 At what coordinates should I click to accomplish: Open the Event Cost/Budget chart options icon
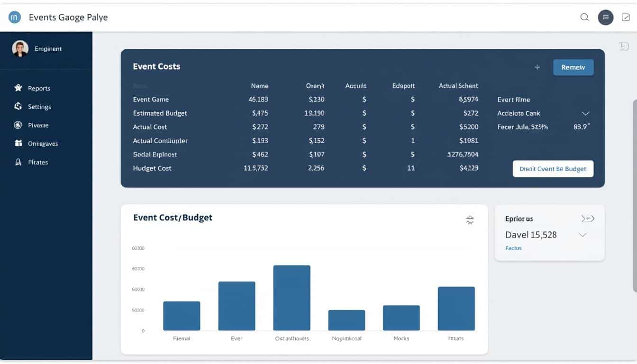pos(470,219)
